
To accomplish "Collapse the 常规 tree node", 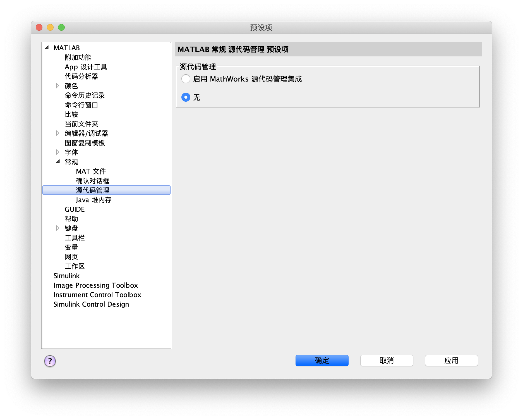I will tap(58, 161).
